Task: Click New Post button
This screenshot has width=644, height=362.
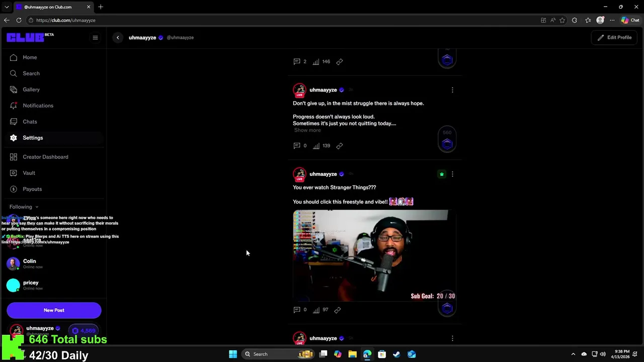Action: [54, 310]
